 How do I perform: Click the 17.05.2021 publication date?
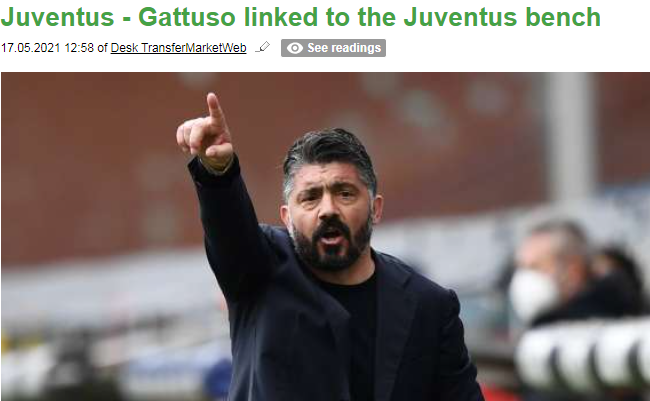[31, 48]
